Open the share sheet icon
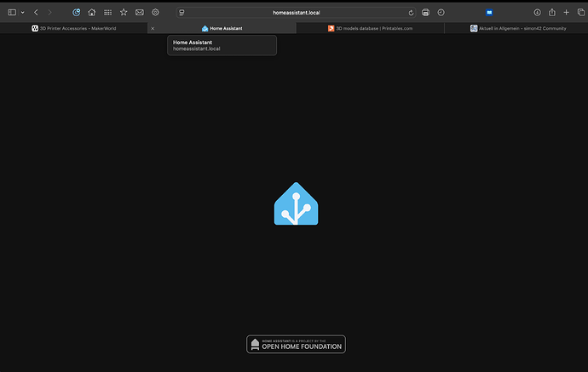Image resolution: width=588 pixels, height=372 pixels. pos(552,13)
